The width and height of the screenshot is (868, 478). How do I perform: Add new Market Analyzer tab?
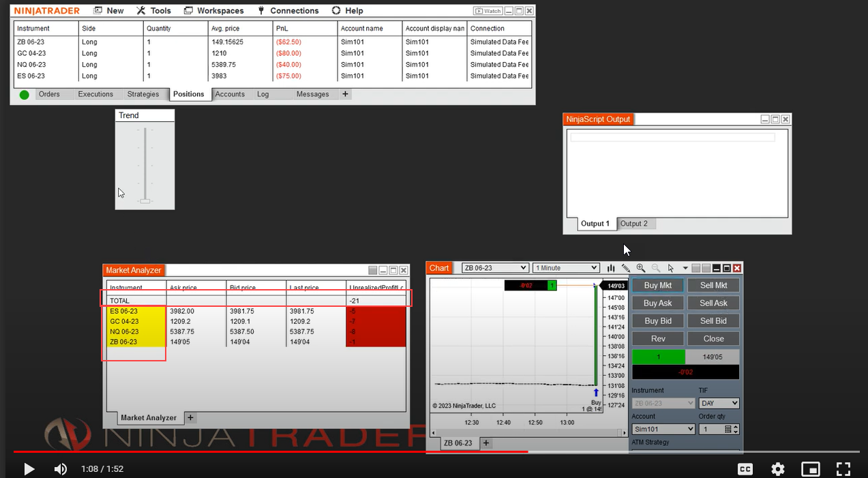click(x=190, y=417)
